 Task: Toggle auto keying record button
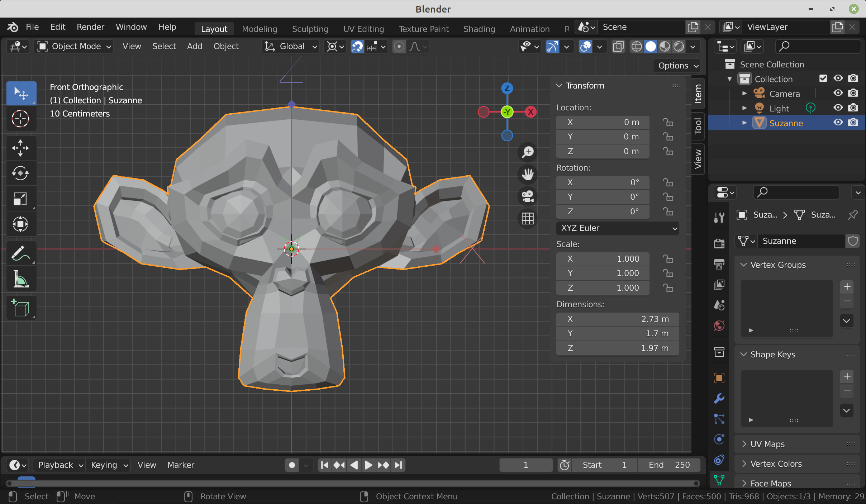(x=292, y=465)
